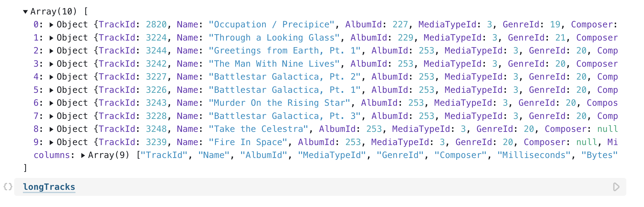
Task: Expand object 5 Battlestar Galactica, Pt. 1
Action: [x=52, y=90]
